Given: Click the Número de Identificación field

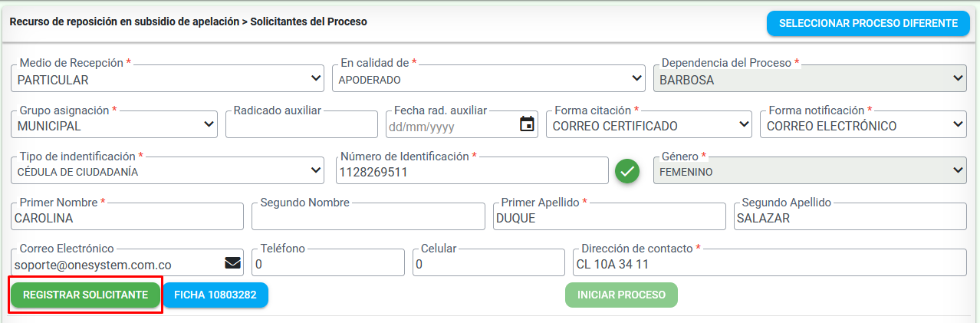Looking at the screenshot, I should (472, 172).
